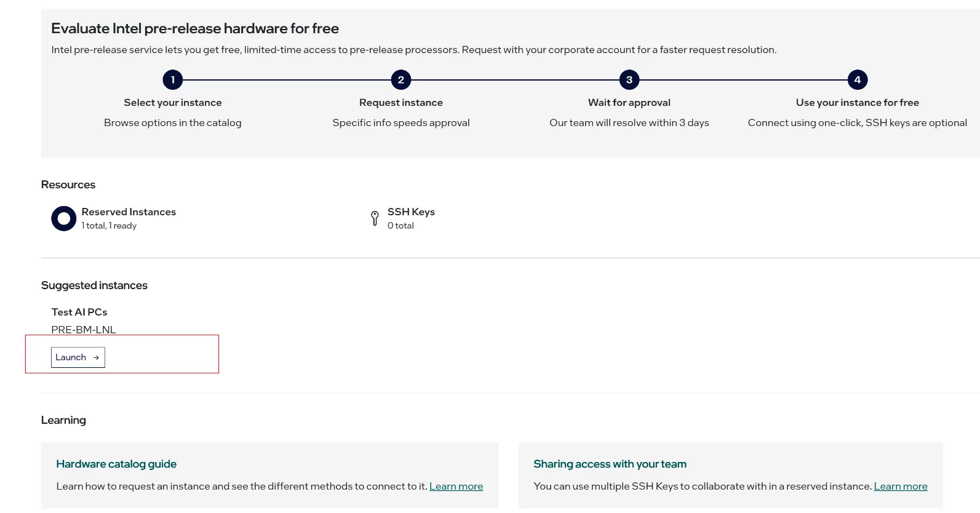Click the PRE-BM-LNL instance name
980x513 pixels.
pos(84,330)
